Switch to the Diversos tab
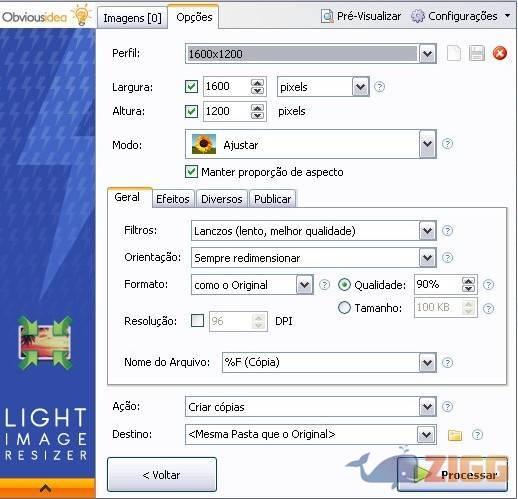 pos(222,199)
